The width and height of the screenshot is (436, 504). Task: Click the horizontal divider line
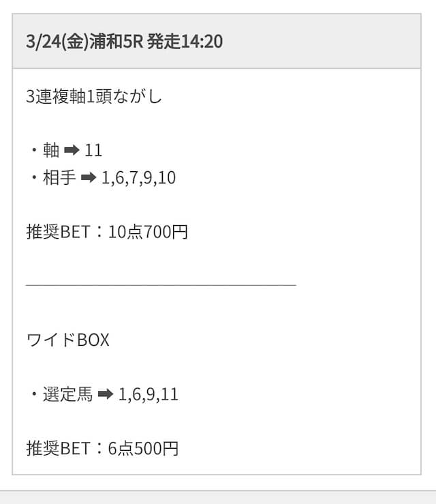tap(161, 285)
